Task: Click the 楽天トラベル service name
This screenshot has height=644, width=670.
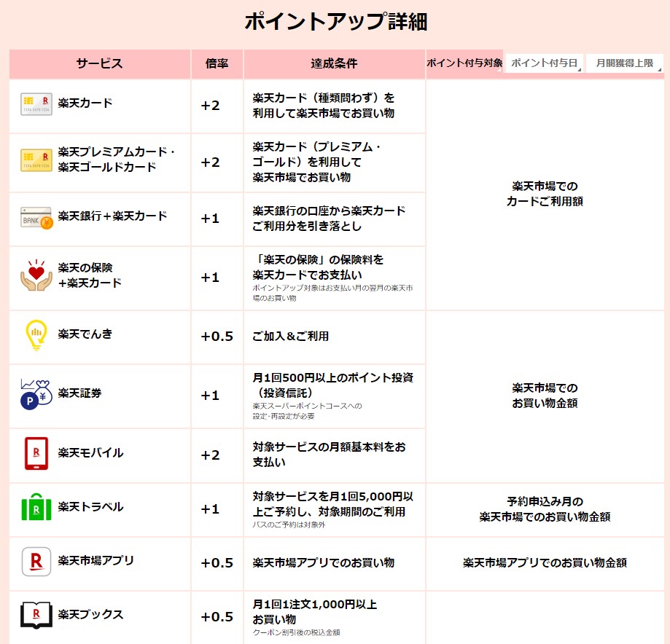Action: 90,507
